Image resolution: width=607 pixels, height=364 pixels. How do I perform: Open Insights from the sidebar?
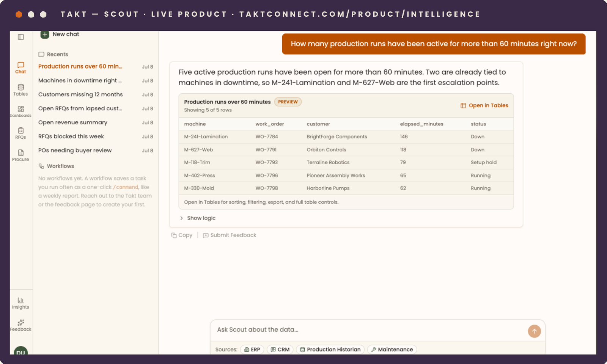pyautogui.click(x=21, y=303)
